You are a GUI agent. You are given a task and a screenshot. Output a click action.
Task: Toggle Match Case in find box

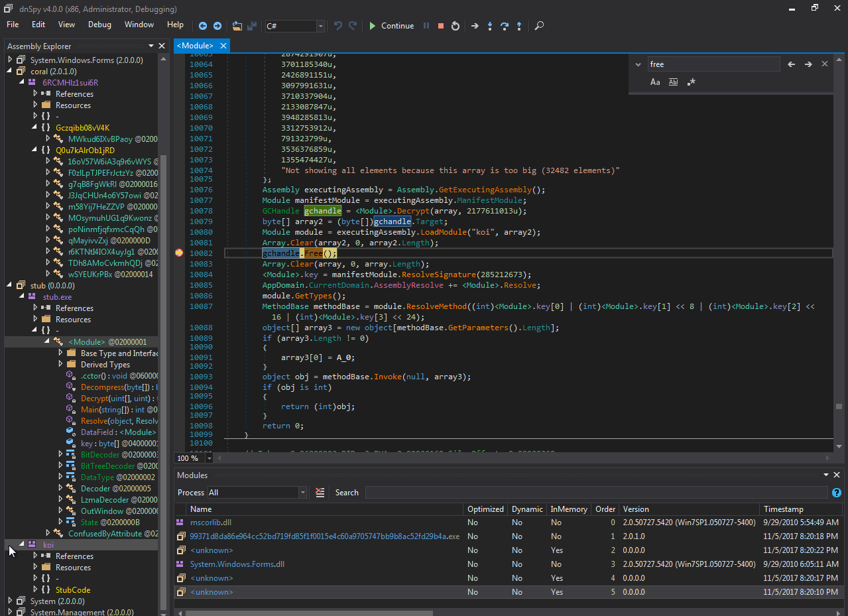pos(655,82)
